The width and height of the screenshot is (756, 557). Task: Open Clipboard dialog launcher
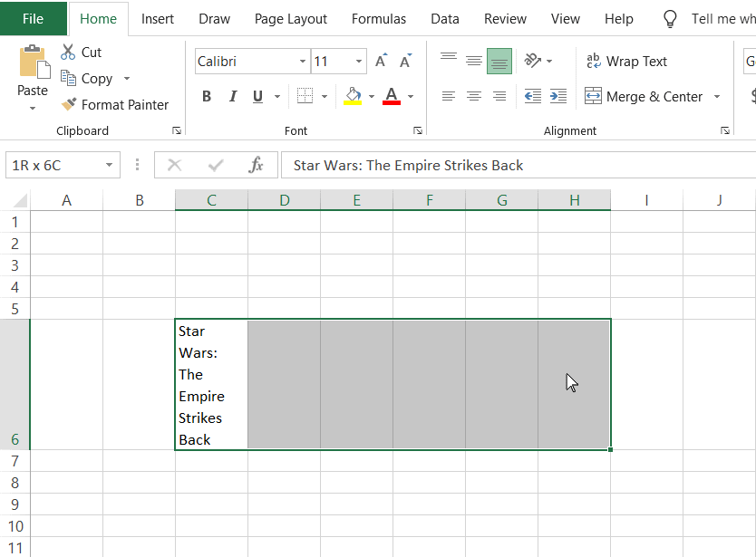(177, 130)
